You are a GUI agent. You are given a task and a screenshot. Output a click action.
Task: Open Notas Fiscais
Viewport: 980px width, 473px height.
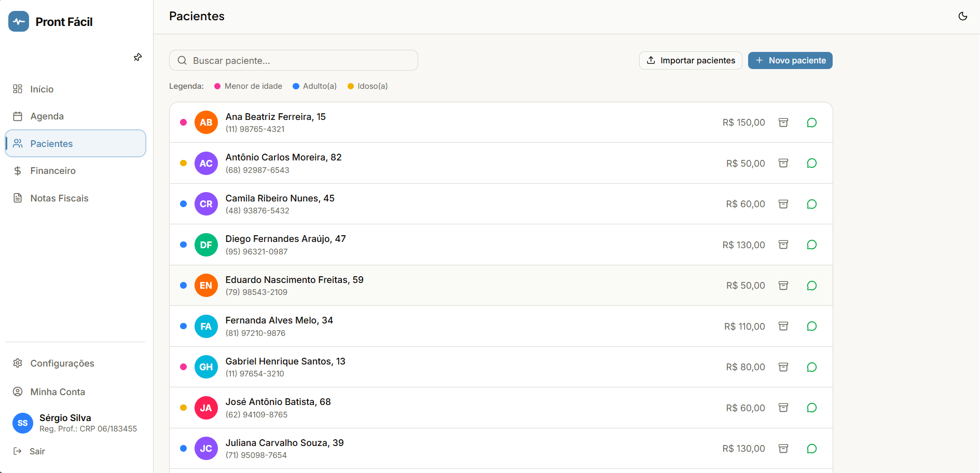pos(75,198)
